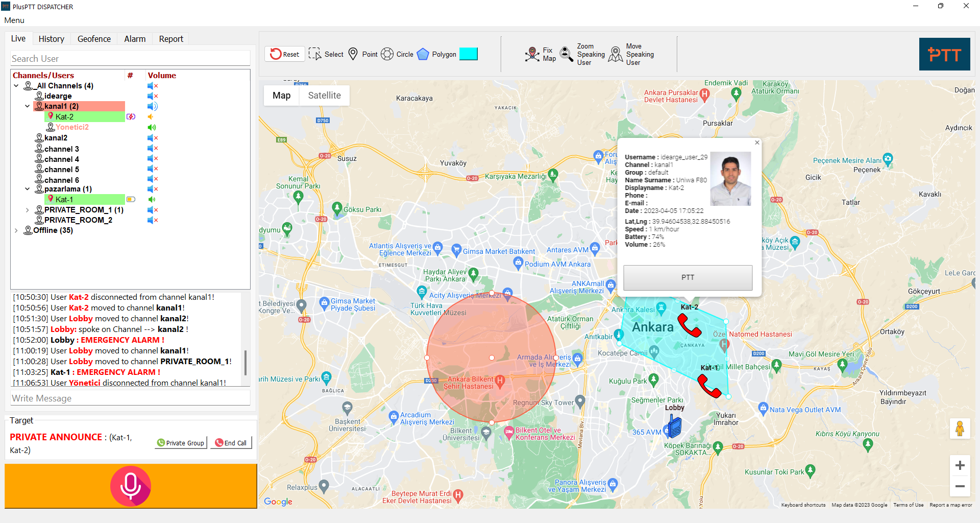Click the Kat-1 phone marker on map
The image size is (980, 523).
point(709,386)
